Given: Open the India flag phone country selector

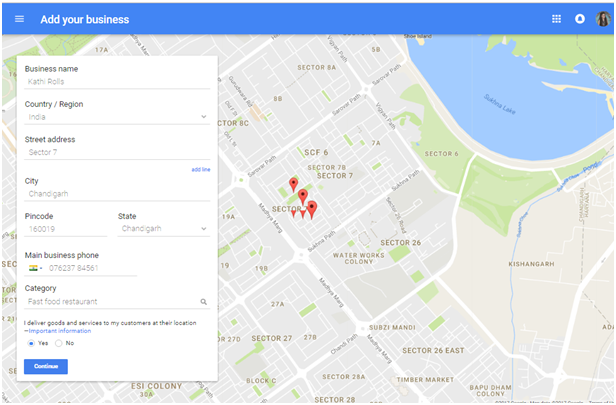Looking at the screenshot, I should point(35,268).
